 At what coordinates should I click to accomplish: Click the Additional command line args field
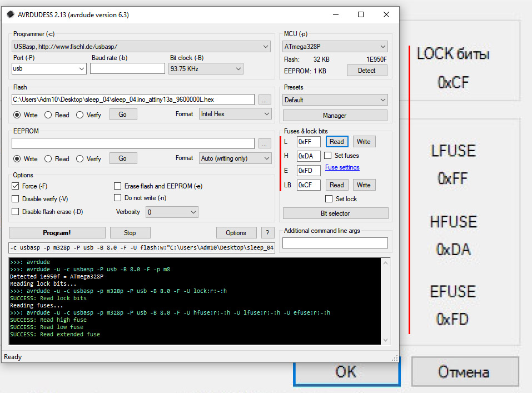click(335, 243)
